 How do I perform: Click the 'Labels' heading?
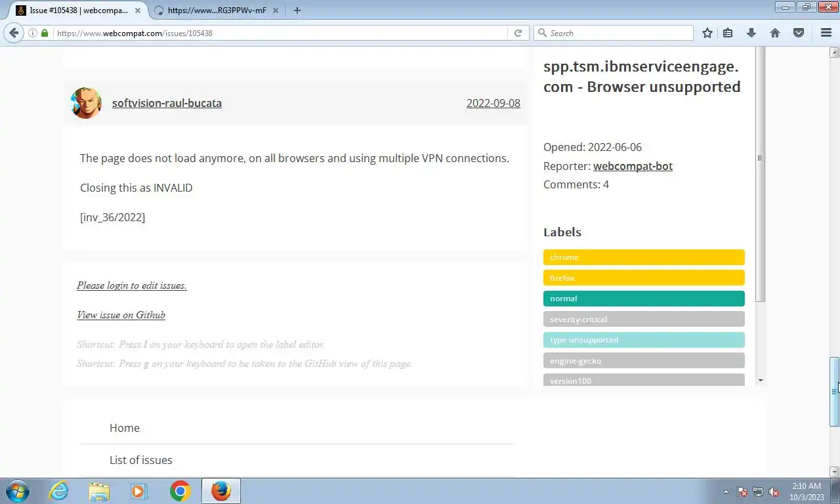pos(562,232)
